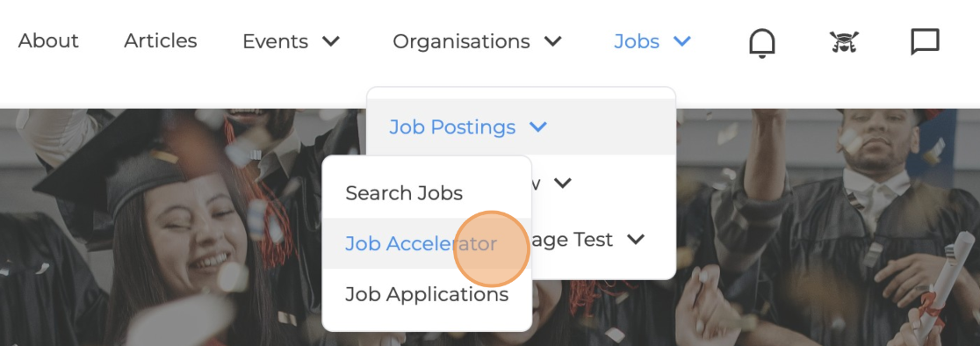Expand the chevron beside the 'age Test' item

pos(636,239)
